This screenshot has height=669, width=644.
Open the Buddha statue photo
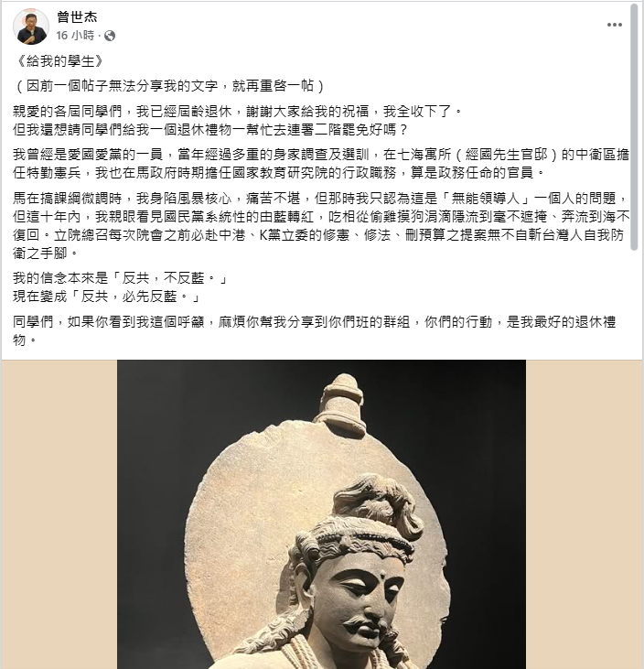tap(322, 514)
